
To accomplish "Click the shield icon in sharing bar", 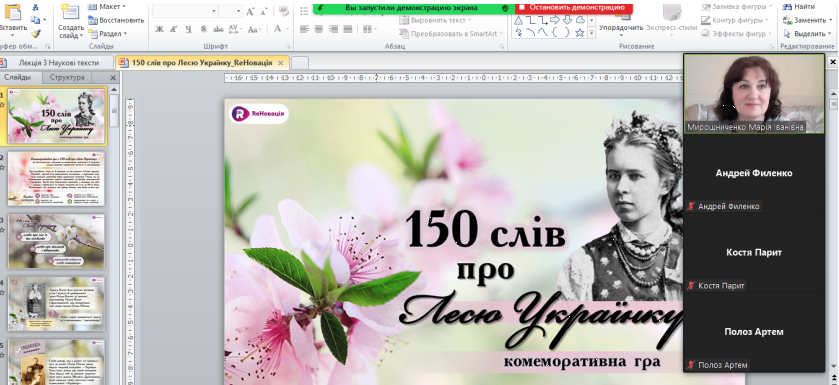I will (x=505, y=7).
